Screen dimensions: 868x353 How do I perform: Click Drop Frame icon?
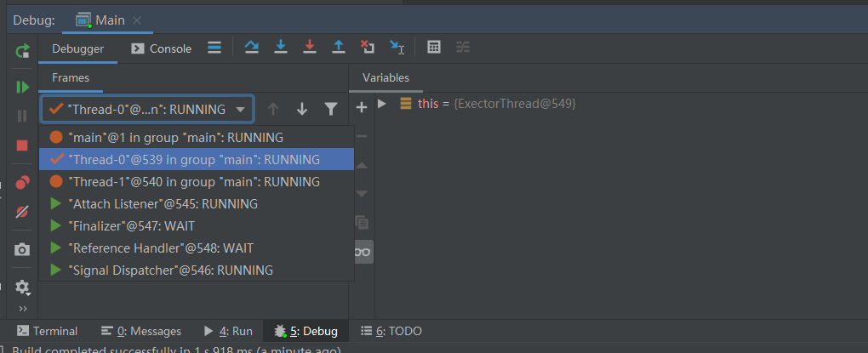[367, 48]
